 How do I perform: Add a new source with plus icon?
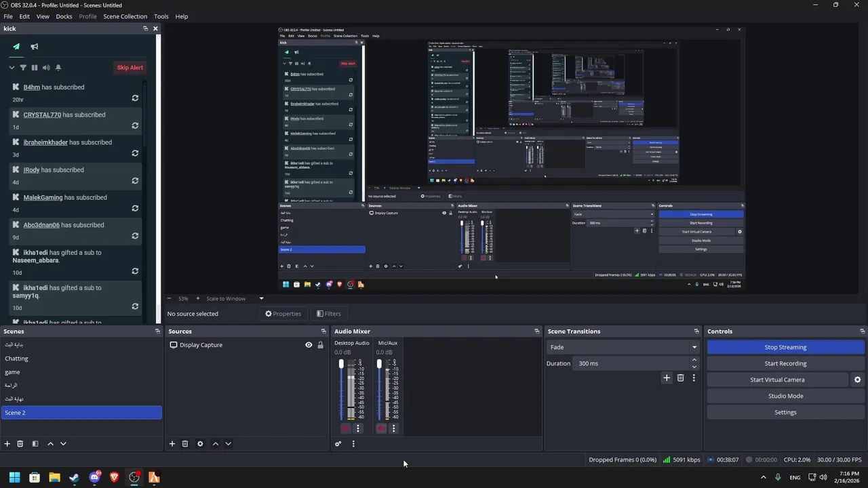coord(172,444)
